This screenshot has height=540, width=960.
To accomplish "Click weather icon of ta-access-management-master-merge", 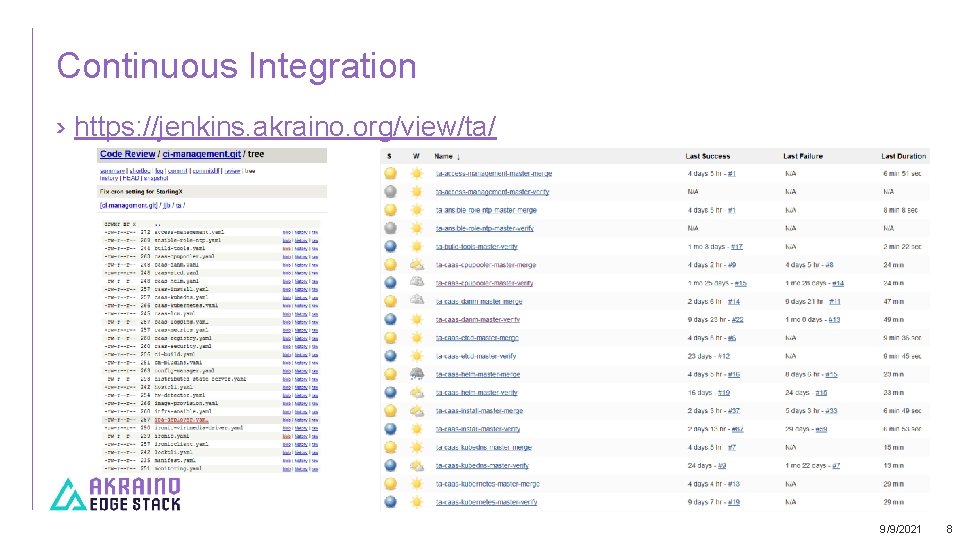I will (x=416, y=173).
